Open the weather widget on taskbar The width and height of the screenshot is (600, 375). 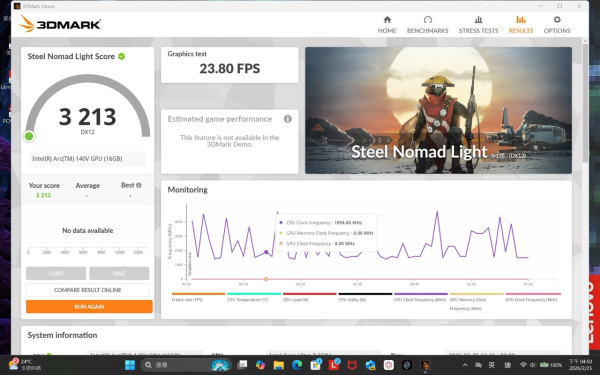click(25, 365)
